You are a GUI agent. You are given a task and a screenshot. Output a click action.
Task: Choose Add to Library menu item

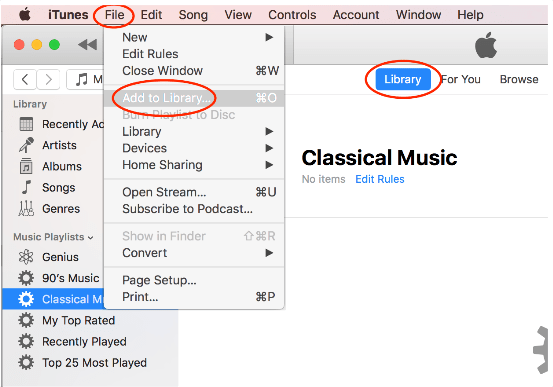194,98
